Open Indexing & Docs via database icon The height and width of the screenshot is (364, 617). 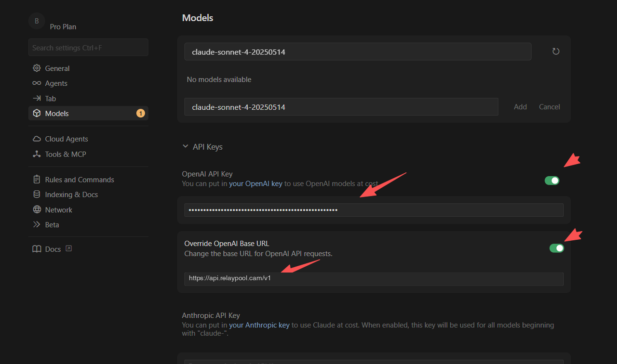pyautogui.click(x=37, y=195)
